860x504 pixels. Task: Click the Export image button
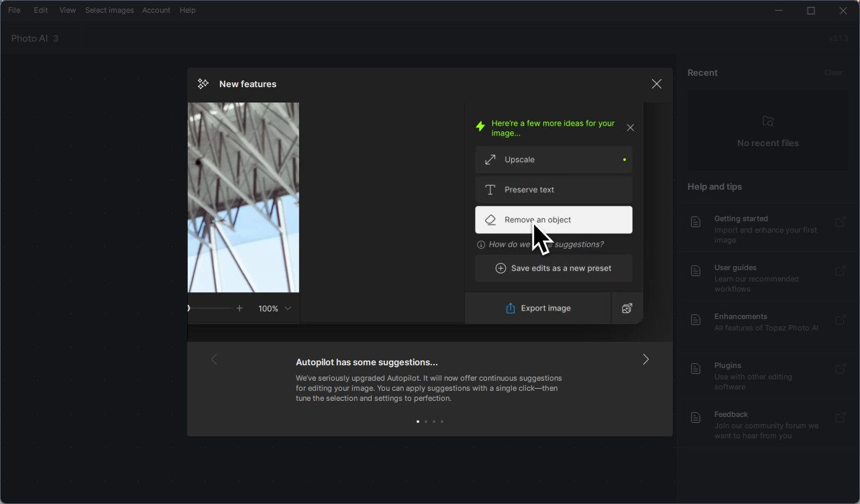538,308
